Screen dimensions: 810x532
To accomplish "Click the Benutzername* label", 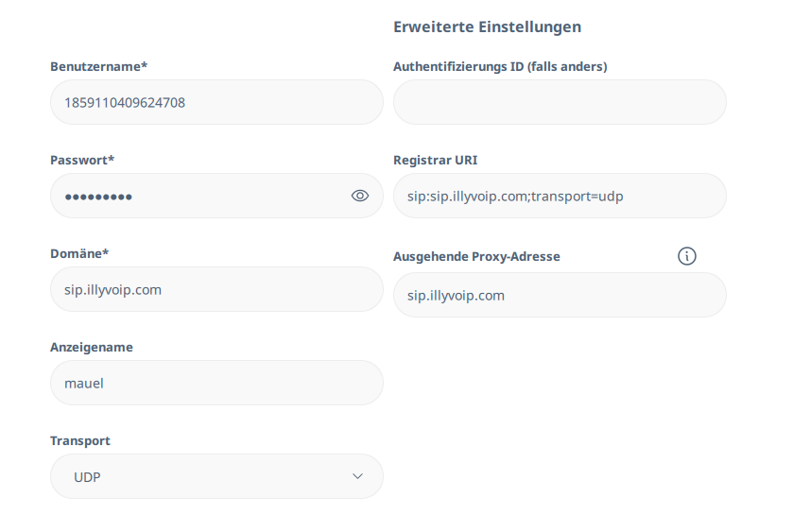I will click(x=98, y=67).
